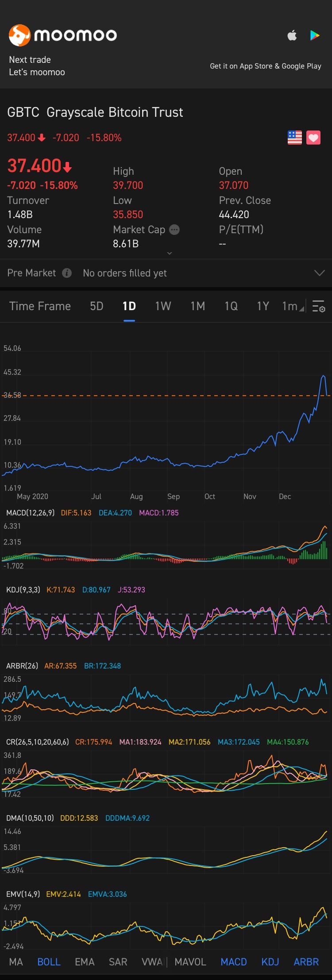Tap the 'Next trade Let's moomoo' slogan
This screenshot has height=980, width=332.
(37, 66)
